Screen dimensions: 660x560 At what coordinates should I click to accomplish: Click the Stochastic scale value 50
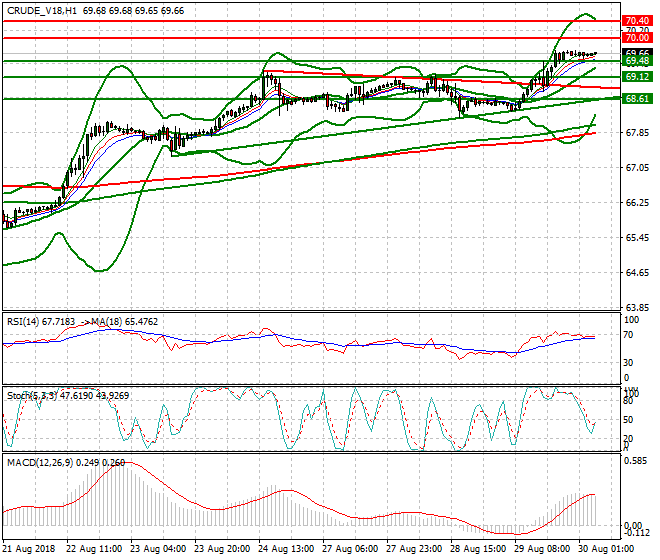pyautogui.click(x=628, y=420)
